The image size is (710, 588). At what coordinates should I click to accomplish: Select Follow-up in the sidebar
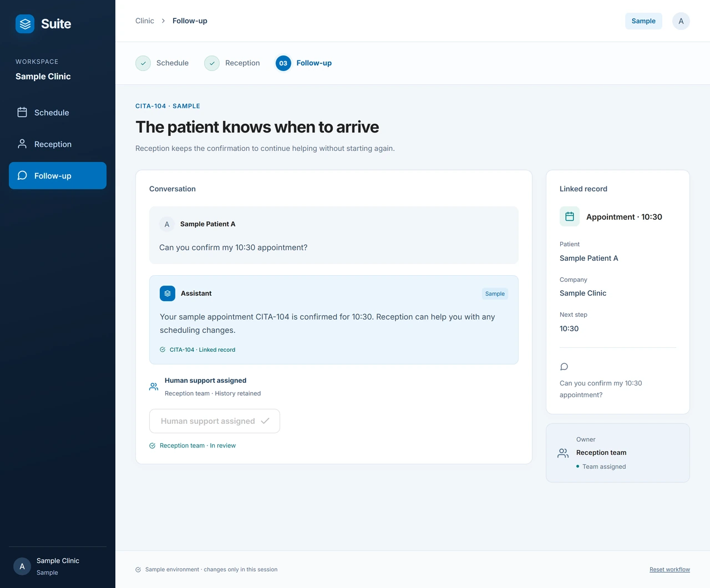coord(58,176)
